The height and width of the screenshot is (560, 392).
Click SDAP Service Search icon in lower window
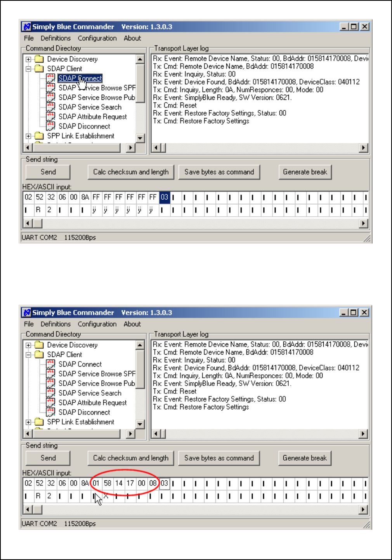click(50, 393)
